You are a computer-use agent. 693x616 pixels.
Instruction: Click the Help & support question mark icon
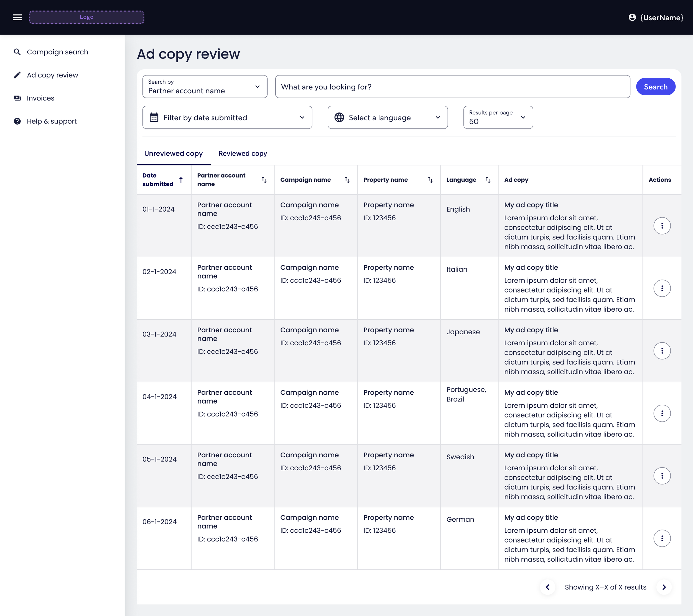click(x=17, y=121)
